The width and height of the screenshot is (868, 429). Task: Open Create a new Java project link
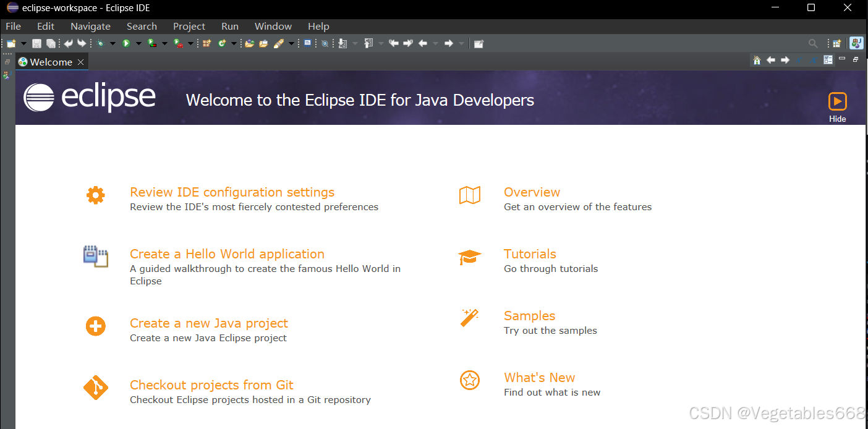click(x=208, y=323)
